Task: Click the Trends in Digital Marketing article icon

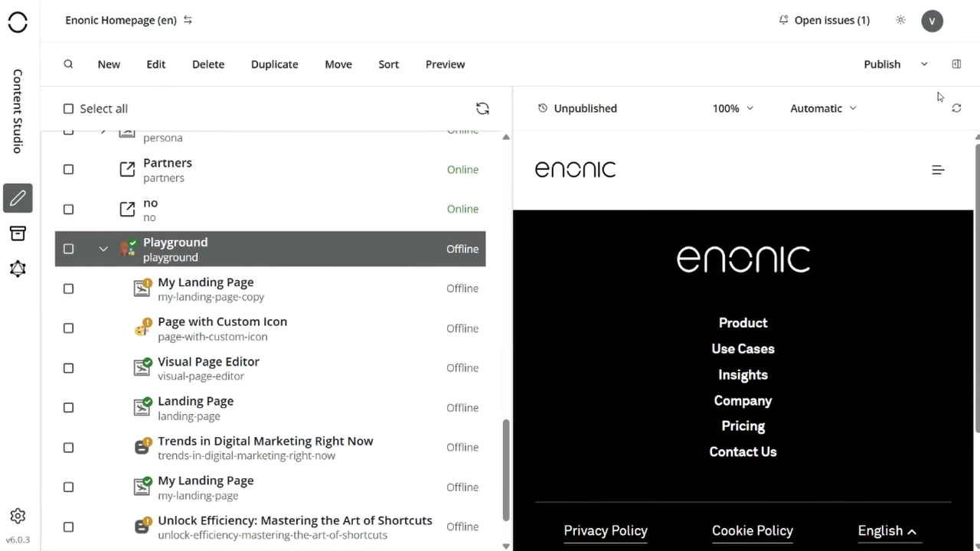Action: (x=142, y=447)
